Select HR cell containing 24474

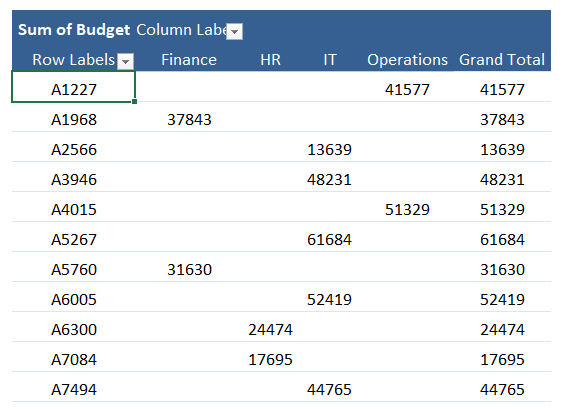pyautogui.click(x=270, y=330)
